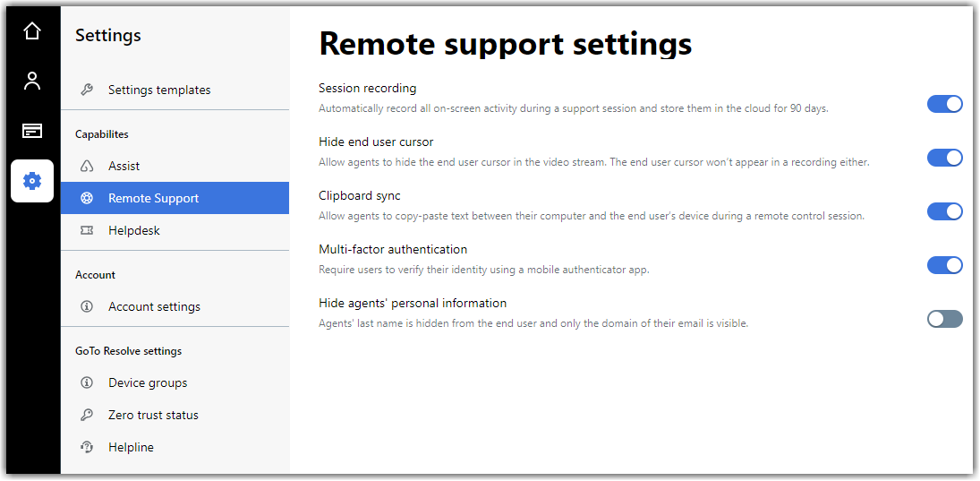The width and height of the screenshot is (980, 481).
Task: Disable the Multi-factor authentication switch
Action: [x=944, y=265]
